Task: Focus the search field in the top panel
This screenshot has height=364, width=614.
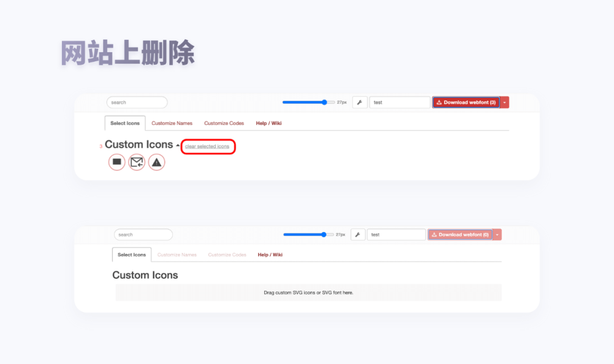Action: (x=137, y=102)
